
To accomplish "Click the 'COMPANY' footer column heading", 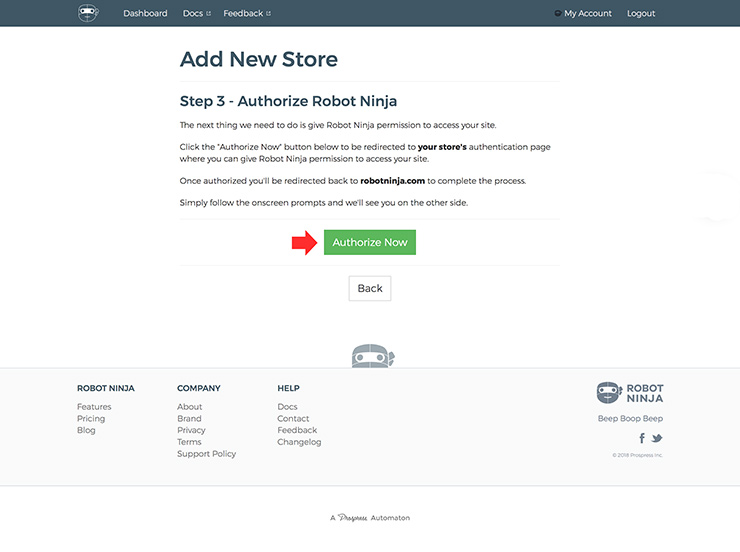I will (x=199, y=388).
